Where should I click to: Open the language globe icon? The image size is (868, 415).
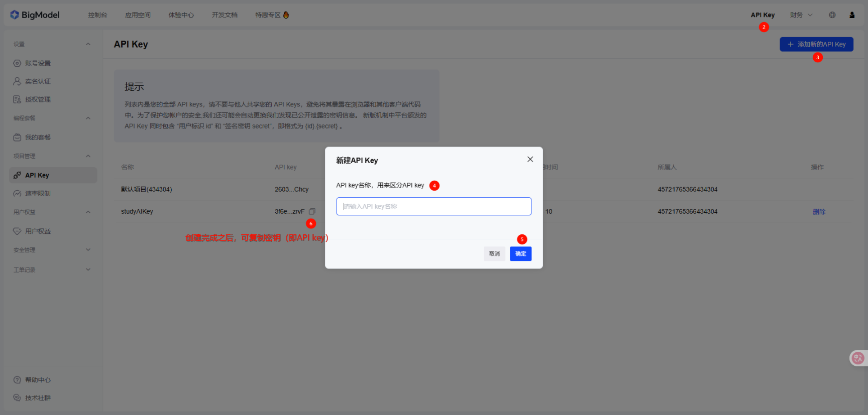click(832, 15)
